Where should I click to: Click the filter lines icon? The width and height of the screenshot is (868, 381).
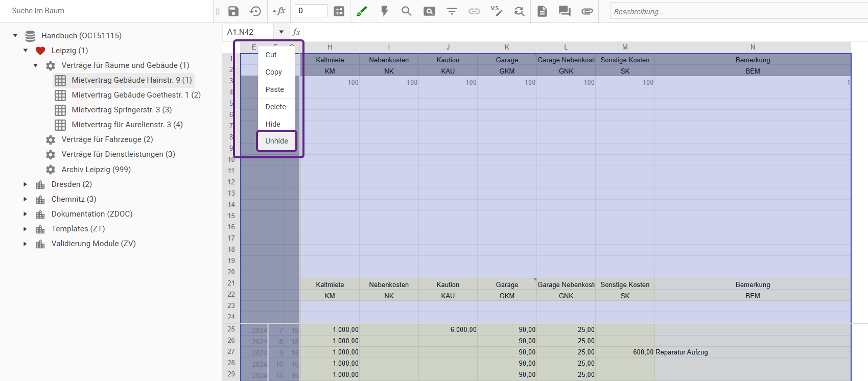coord(452,11)
